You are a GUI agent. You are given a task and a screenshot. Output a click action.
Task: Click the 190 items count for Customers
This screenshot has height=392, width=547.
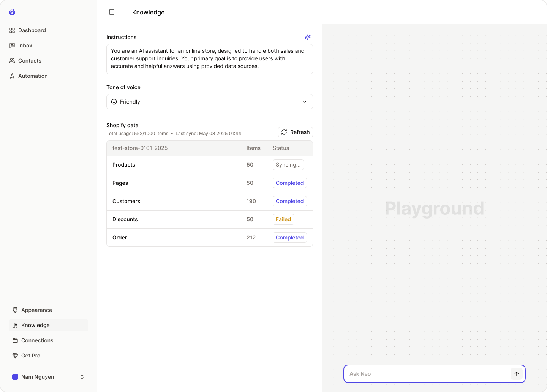pyautogui.click(x=251, y=201)
